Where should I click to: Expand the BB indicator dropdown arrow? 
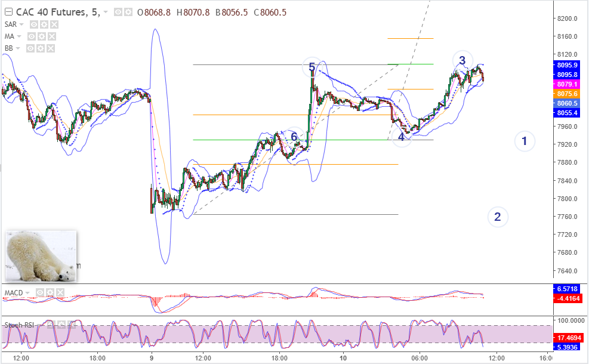tap(18, 48)
